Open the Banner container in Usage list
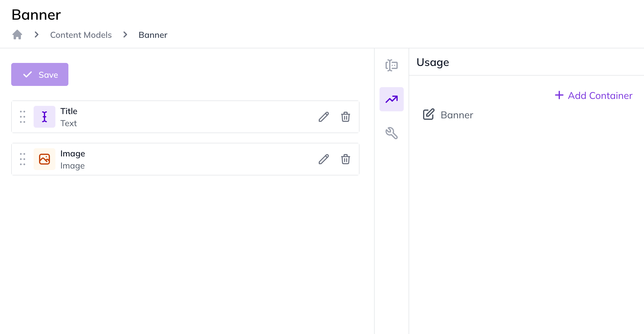This screenshot has width=644, height=334. click(457, 115)
